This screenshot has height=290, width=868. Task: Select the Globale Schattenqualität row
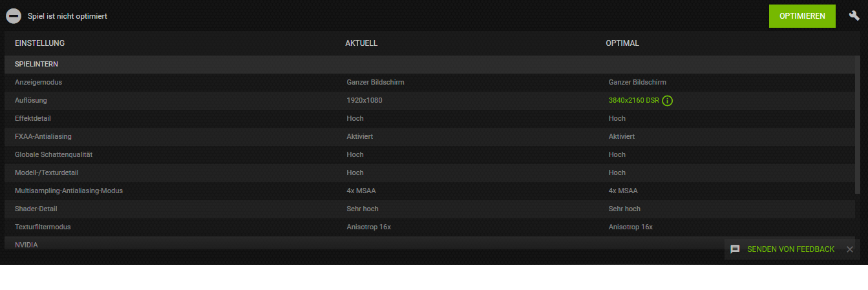429,155
